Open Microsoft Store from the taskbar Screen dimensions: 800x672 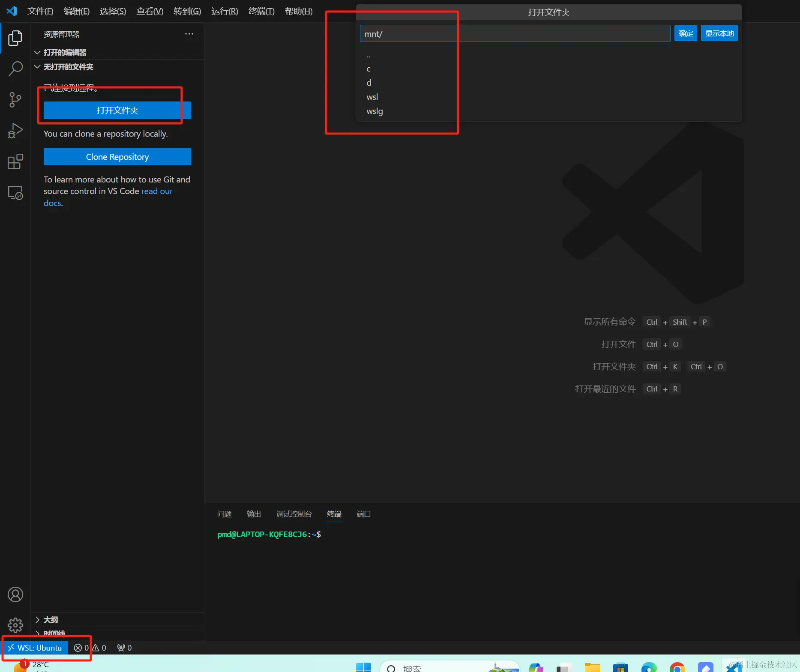620,667
